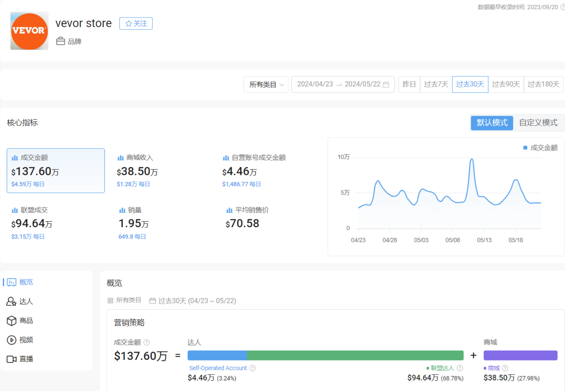Screen dimensions: 565x392
Task: Select the 过去180天 time range
Action: pos(543,84)
